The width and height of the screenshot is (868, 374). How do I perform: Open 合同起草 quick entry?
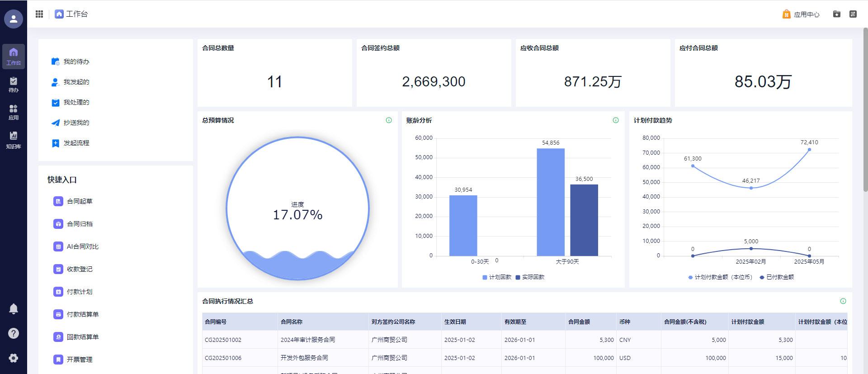[x=80, y=201]
